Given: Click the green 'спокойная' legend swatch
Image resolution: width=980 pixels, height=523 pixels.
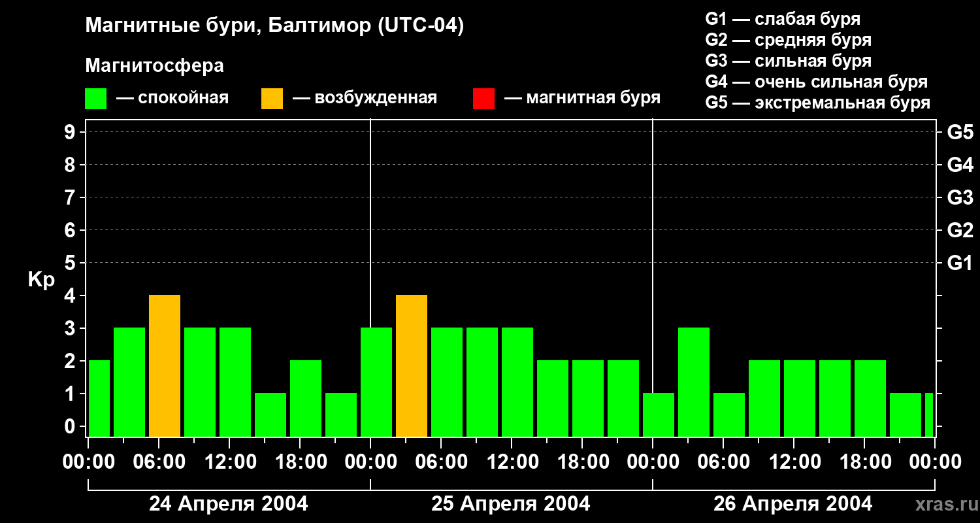Looking at the screenshot, I should (x=96, y=99).
